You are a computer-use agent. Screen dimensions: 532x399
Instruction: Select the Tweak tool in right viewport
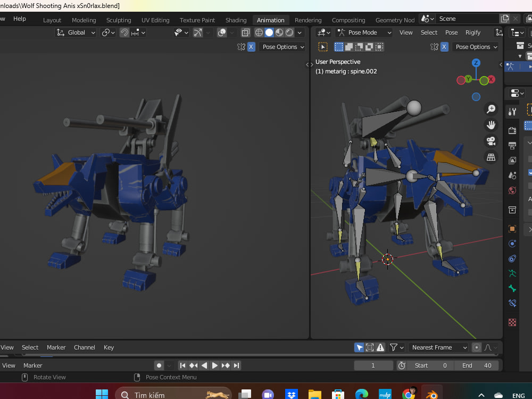pyautogui.click(x=323, y=47)
